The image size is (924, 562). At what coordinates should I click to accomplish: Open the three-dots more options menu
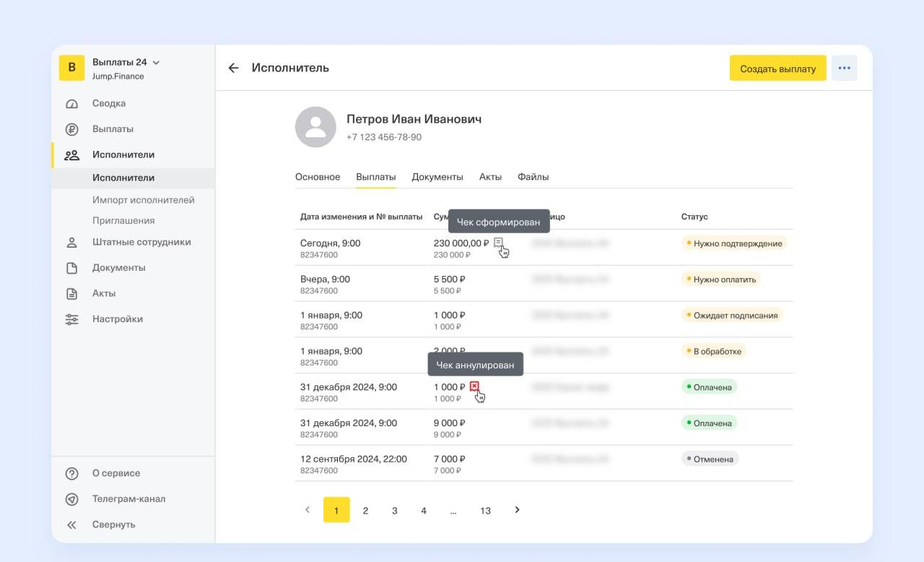click(x=844, y=68)
